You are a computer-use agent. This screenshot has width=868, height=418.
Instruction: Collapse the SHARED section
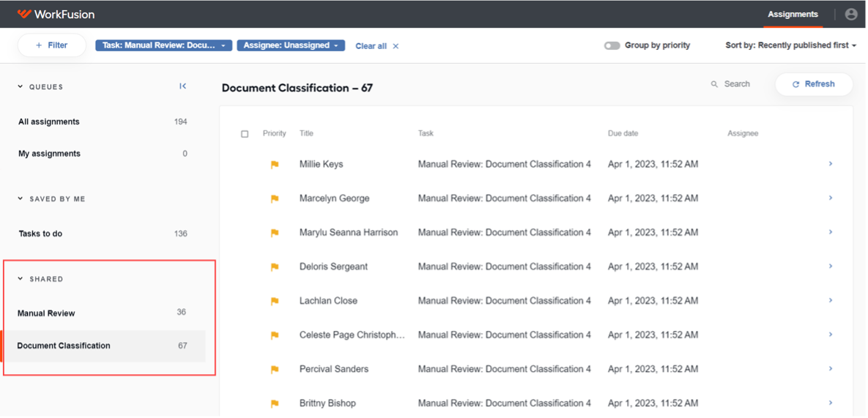21,279
